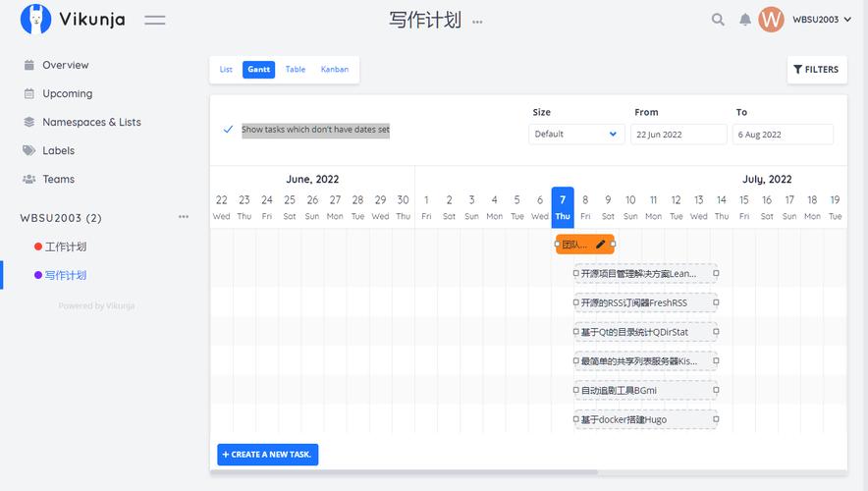Viewport: 868px width, 491px height.
Task: Click the June 22 Wed date column
Action: tap(222, 207)
